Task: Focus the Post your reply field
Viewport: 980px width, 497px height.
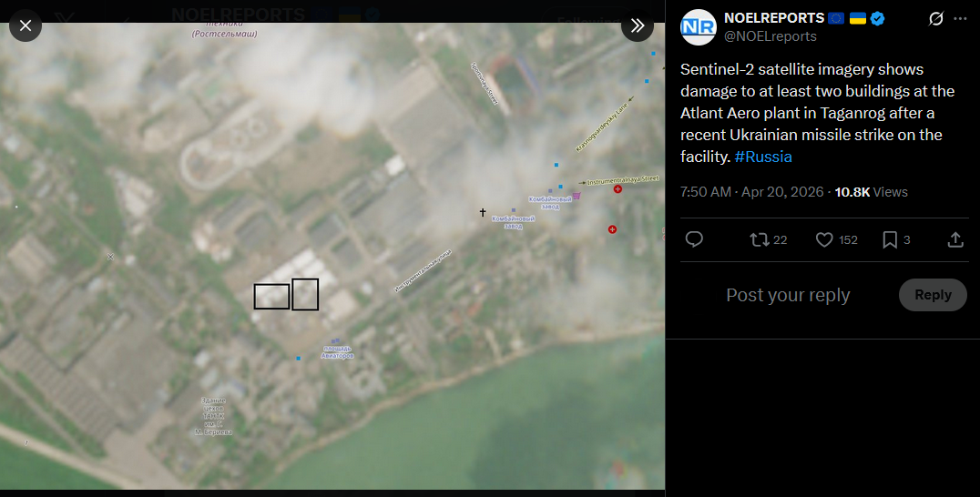Action: pyautogui.click(x=788, y=295)
